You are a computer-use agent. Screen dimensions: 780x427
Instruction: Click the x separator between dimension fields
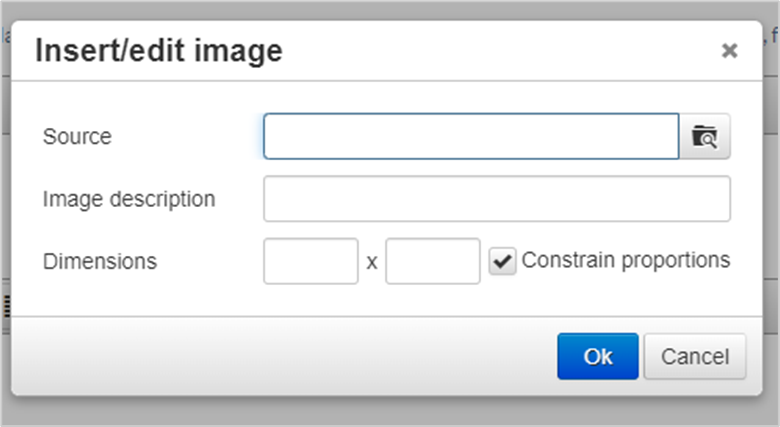[372, 262]
